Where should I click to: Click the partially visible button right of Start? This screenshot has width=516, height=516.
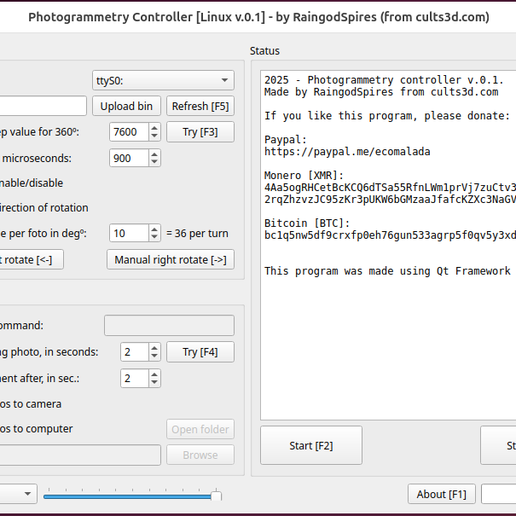tap(498, 445)
